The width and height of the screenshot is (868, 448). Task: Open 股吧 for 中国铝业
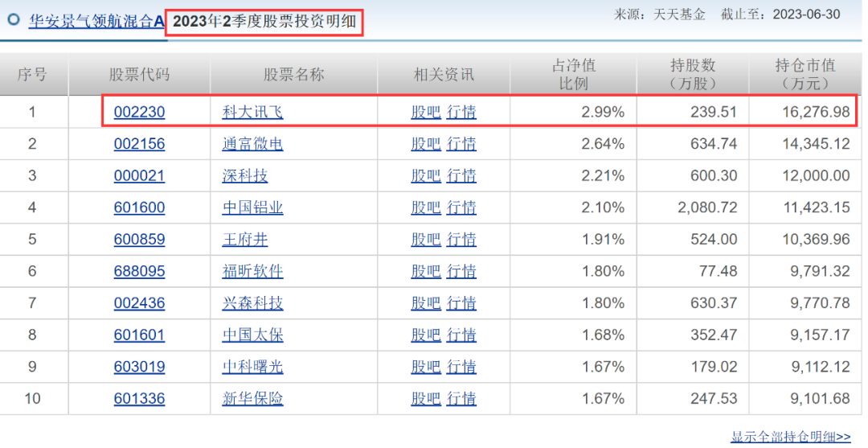pyautogui.click(x=426, y=208)
